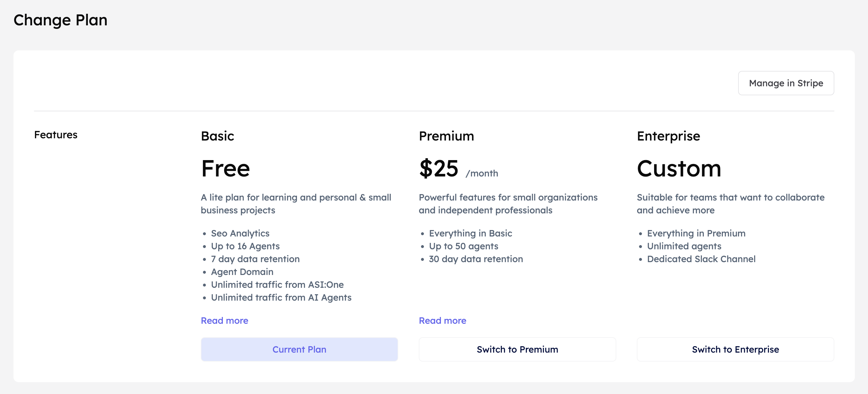
Task: Select the Basic plan title
Action: click(x=217, y=136)
